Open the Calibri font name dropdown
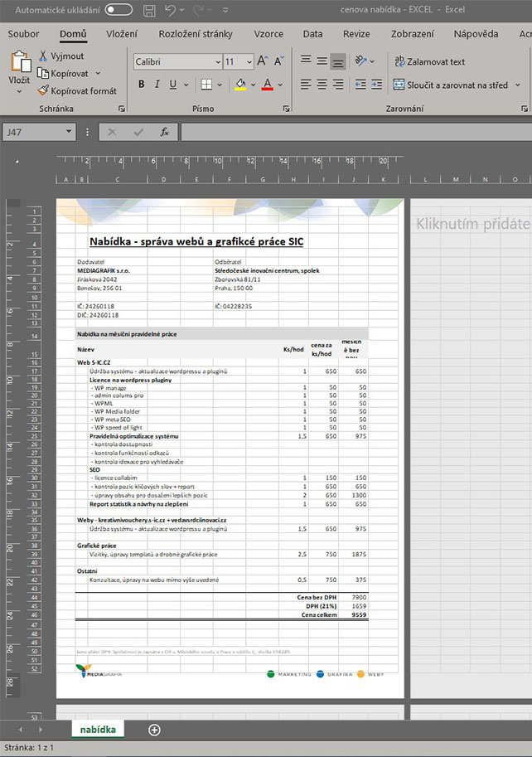This screenshot has height=757, width=532. [x=217, y=62]
